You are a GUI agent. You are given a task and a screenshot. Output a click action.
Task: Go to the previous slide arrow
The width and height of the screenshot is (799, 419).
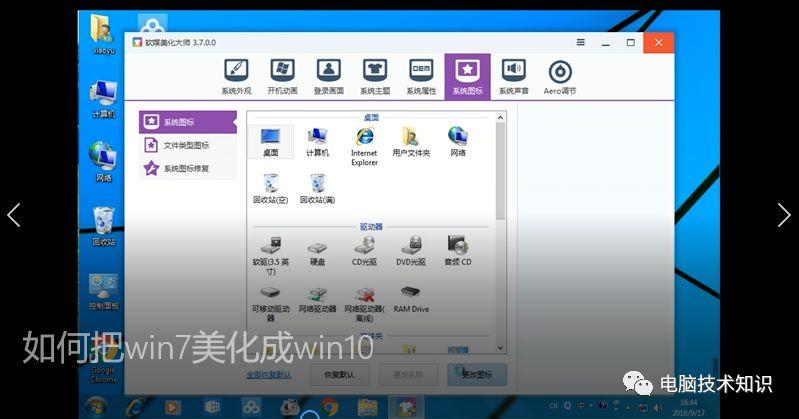[14, 215]
